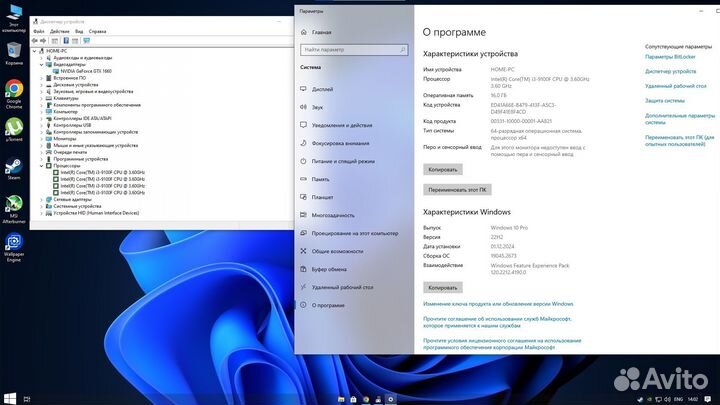Open 'Удаленный рабочий стол' related link
720x405 pixels.
(675, 86)
